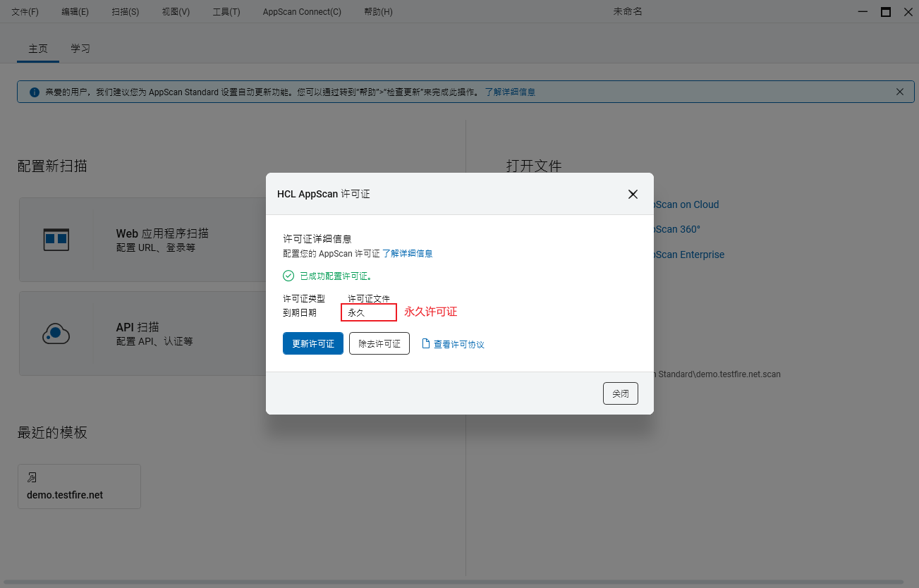Open the AppScan Connect(C) menu

tap(302, 12)
